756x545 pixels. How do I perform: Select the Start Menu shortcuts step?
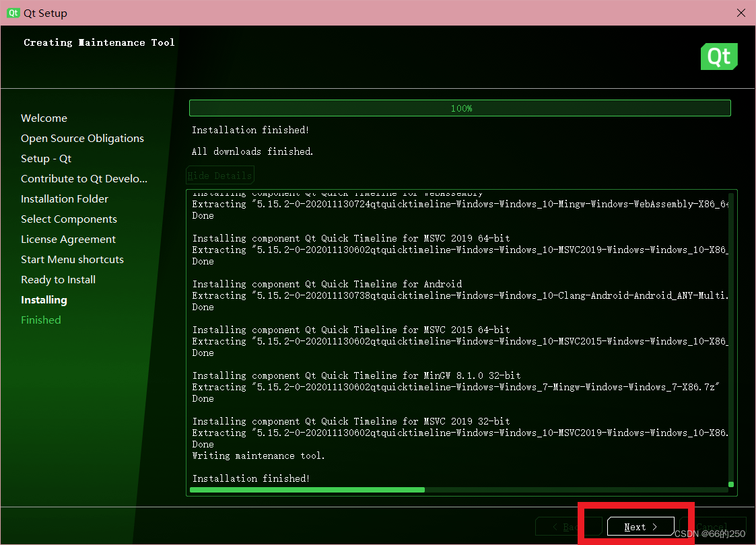pyautogui.click(x=72, y=260)
